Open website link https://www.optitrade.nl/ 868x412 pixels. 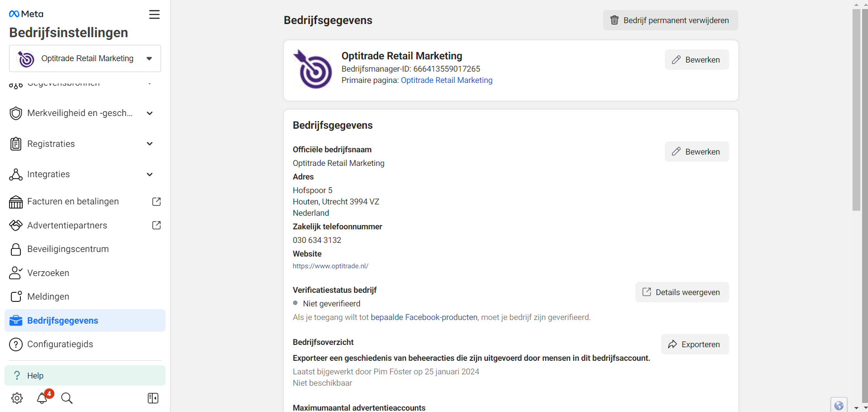(331, 266)
